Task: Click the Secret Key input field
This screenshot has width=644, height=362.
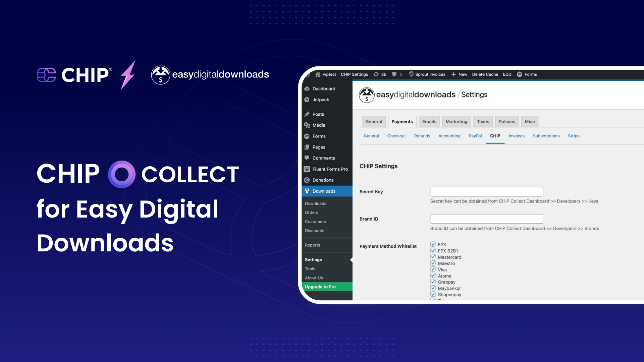Action: pos(487,191)
